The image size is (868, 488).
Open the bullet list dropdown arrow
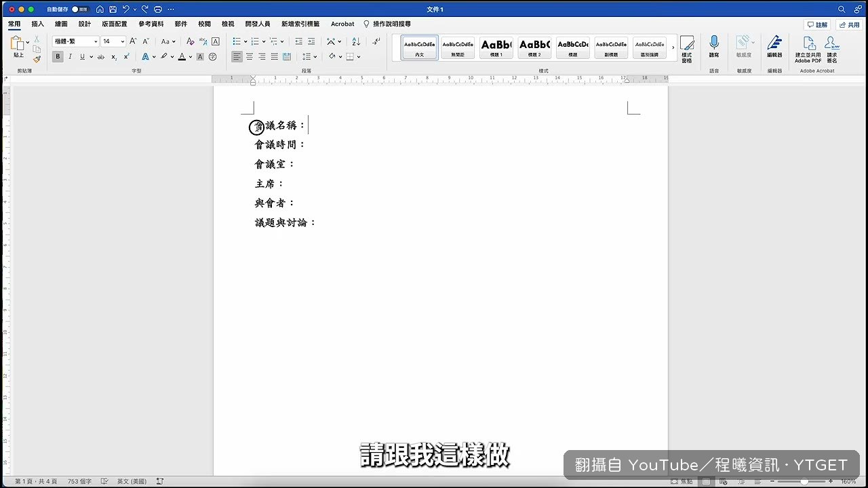pyautogui.click(x=245, y=42)
